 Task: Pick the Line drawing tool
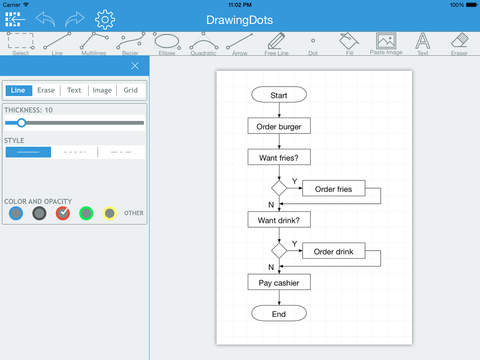57,43
